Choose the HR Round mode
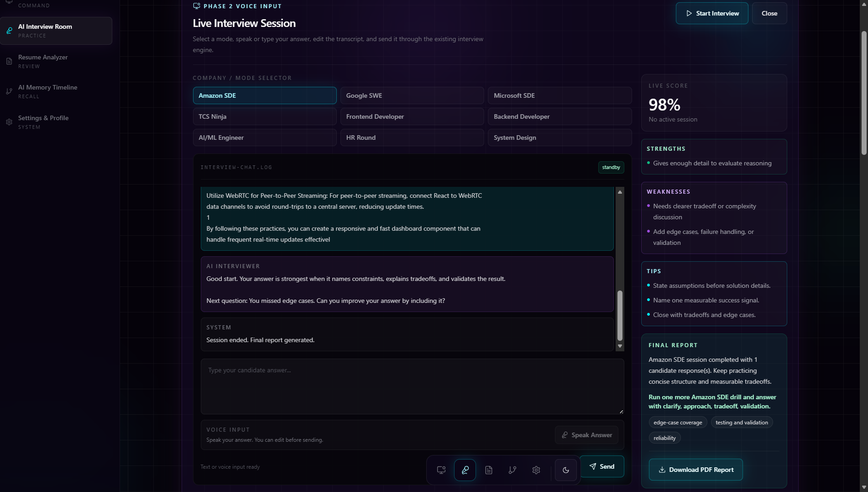This screenshot has width=868, height=492. click(x=412, y=138)
